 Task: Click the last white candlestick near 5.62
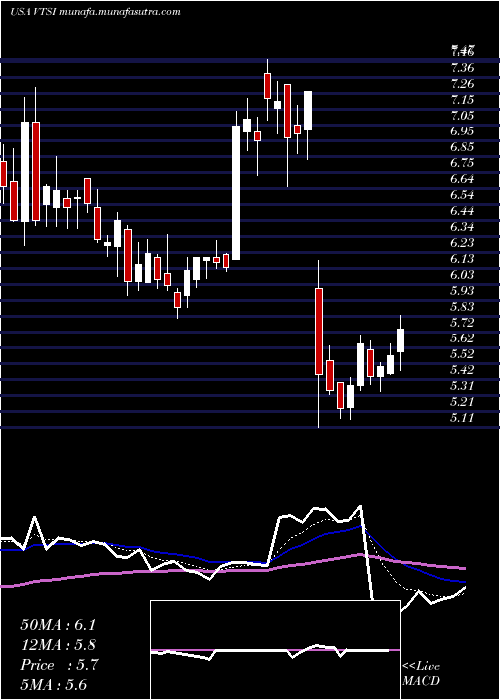400,341
